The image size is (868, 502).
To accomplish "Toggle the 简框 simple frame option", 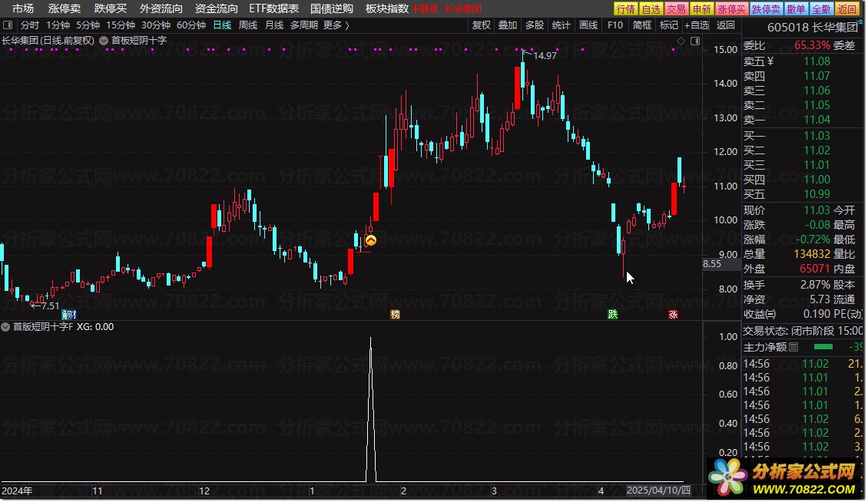I will tap(641, 25).
